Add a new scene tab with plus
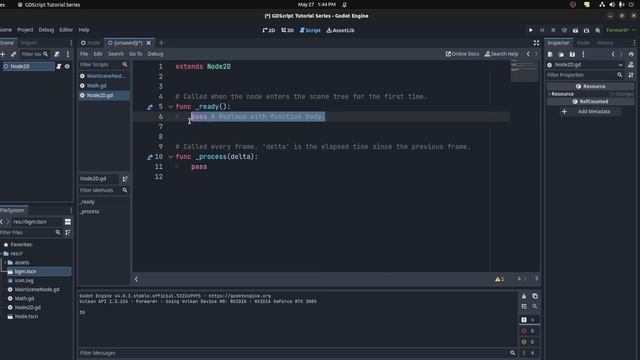Viewport: 640px width, 360px height. pyautogui.click(x=161, y=43)
